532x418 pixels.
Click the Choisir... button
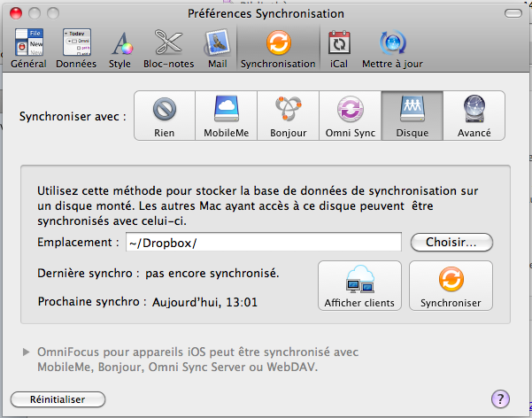[x=451, y=242]
